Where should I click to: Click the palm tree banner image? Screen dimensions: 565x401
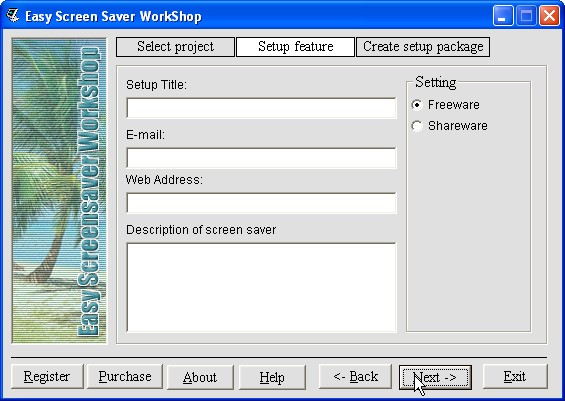[59, 191]
